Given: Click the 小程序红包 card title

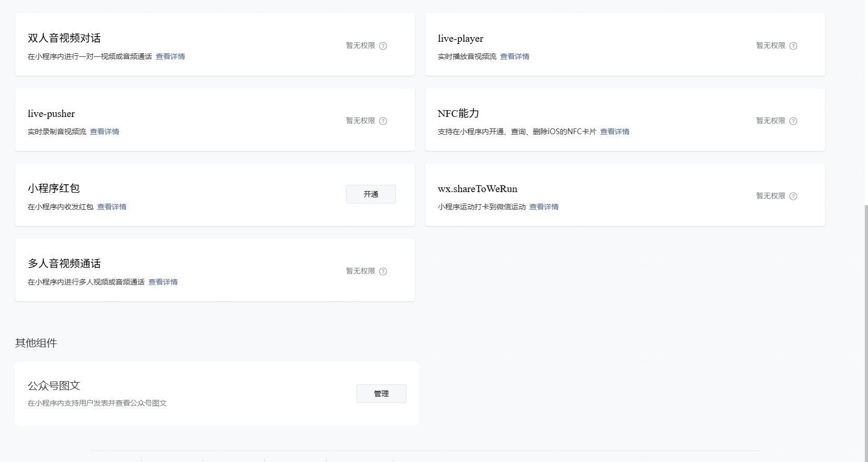Looking at the screenshot, I should (x=54, y=188).
